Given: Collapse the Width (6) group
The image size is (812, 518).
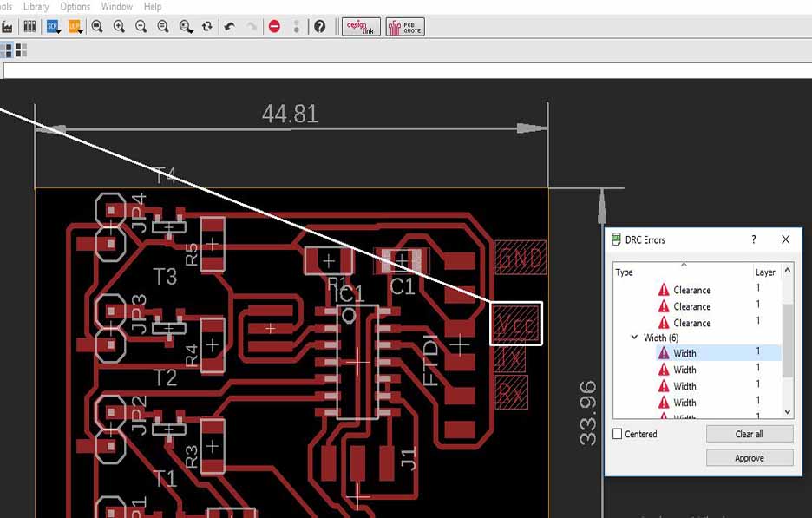Looking at the screenshot, I should tap(634, 338).
